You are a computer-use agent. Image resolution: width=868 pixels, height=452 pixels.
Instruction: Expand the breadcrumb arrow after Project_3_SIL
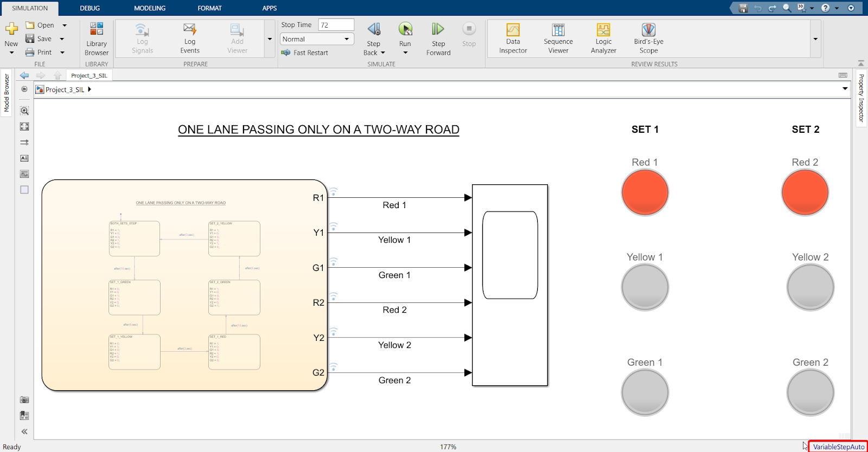[x=90, y=89]
